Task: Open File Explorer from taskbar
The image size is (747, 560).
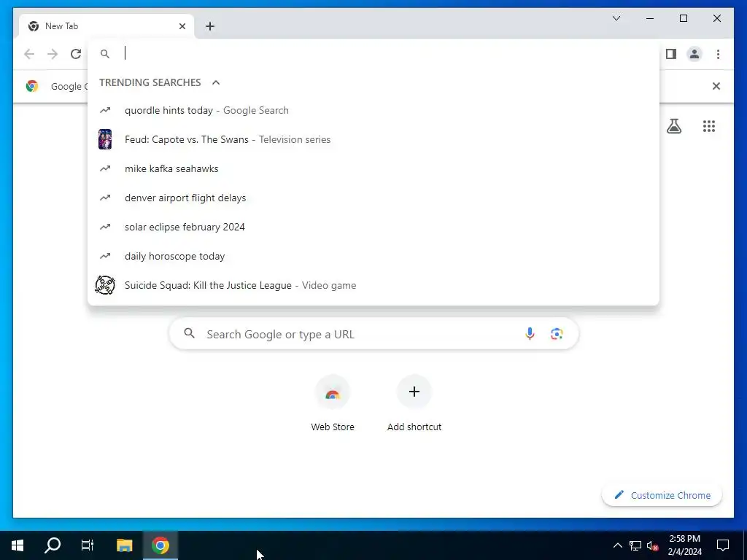Action: (x=124, y=545)
